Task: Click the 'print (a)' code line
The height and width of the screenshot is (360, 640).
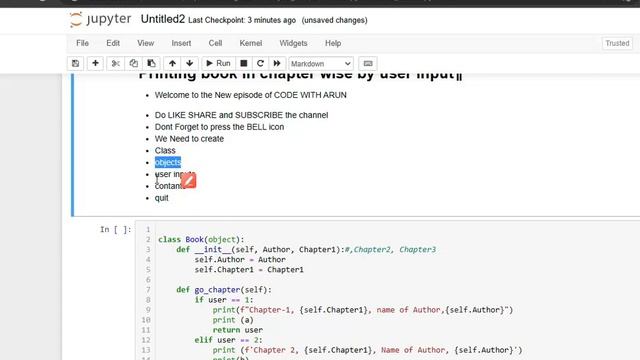Action: pyautogui.click(x=233, y=320)
